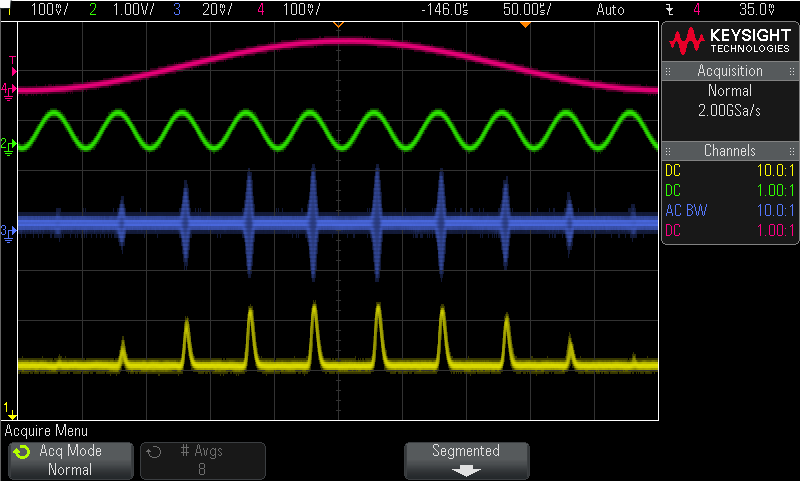Click the Channels header right grip icon
Image resolution: width=800 pixels, height=481 pixels.
792,151
